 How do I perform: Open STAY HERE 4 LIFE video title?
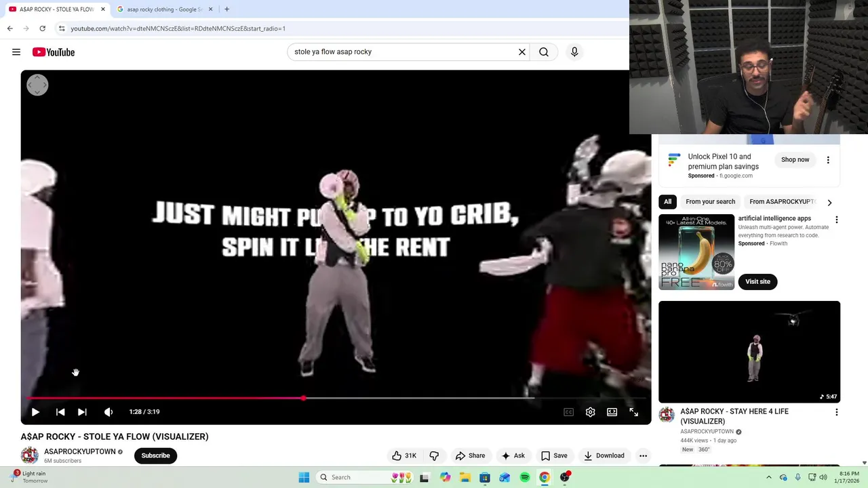click(x=734, y=416)
